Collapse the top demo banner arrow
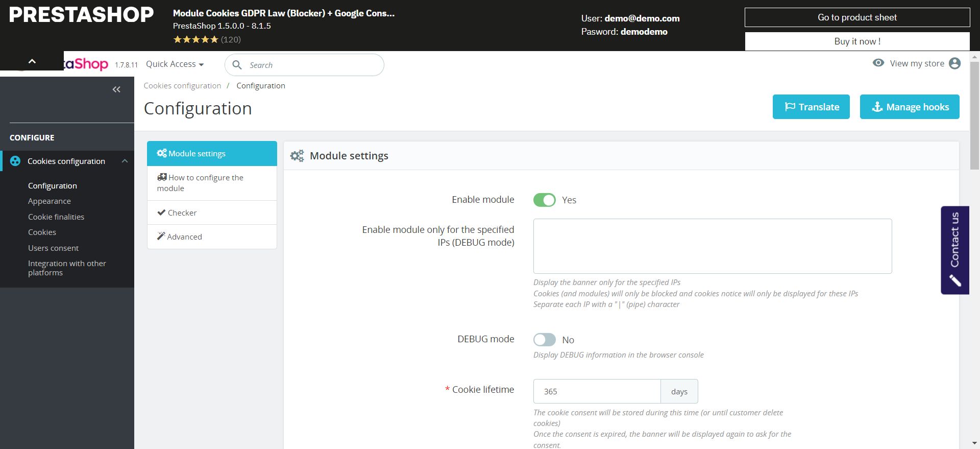The width and height of the screenshot is (980, 449). click(x=32, y=61)
